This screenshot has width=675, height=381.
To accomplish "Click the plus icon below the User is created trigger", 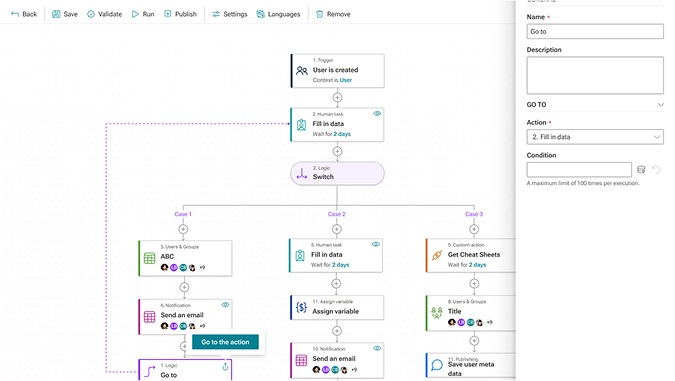I will point(338,98).
